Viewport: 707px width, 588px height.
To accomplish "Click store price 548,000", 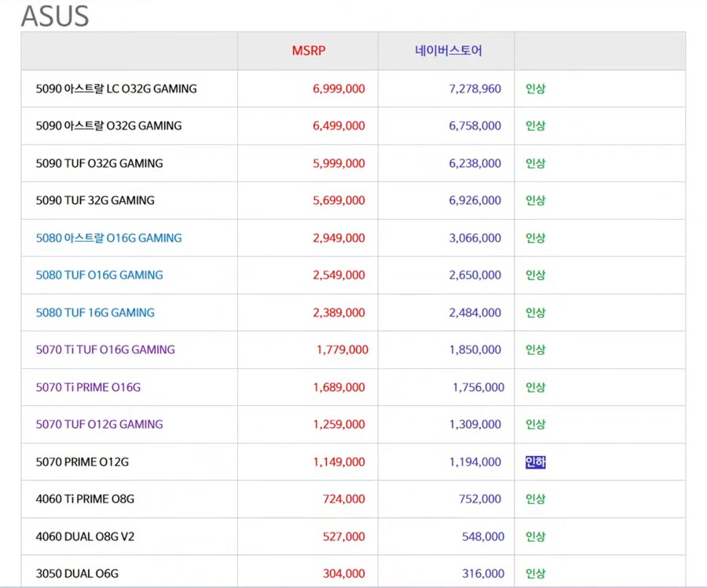I will tap(483, 537).
